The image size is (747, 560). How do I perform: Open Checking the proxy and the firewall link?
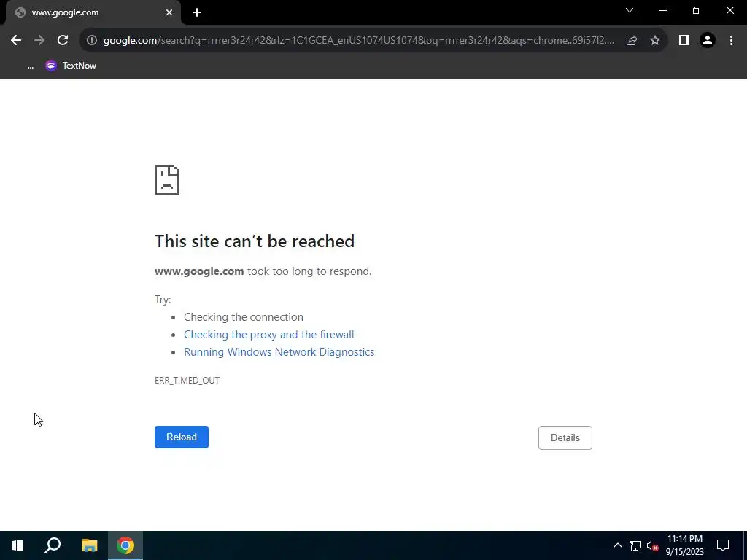pos(268,335)
